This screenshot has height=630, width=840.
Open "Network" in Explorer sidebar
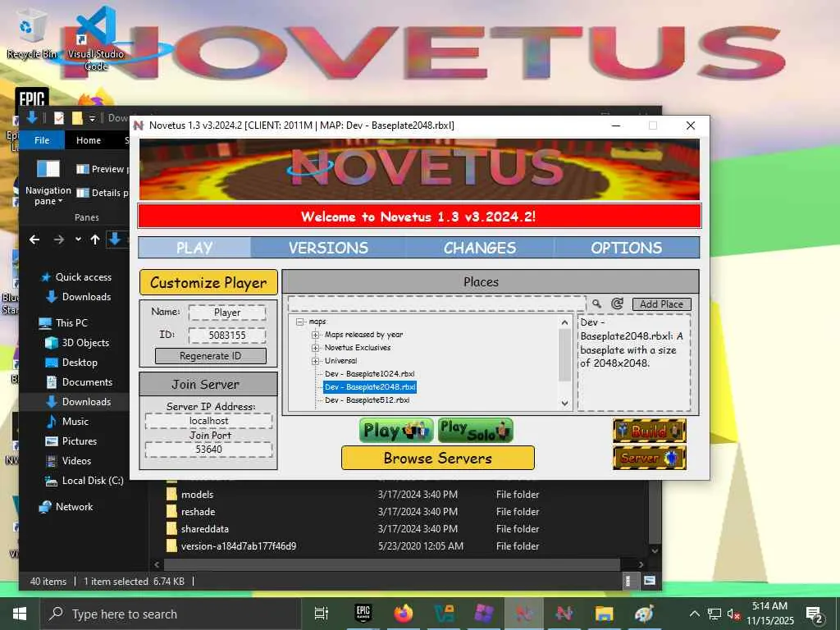74,507
